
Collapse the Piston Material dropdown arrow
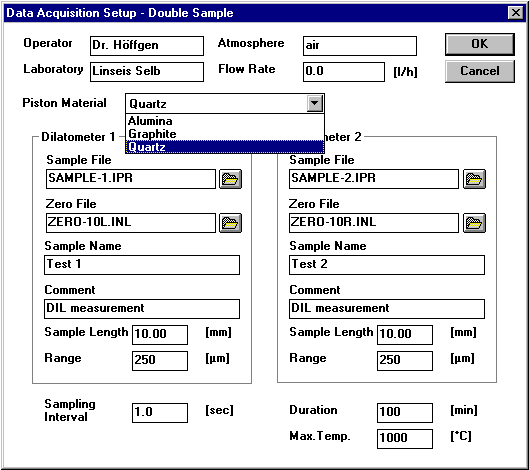coord(314,103)
